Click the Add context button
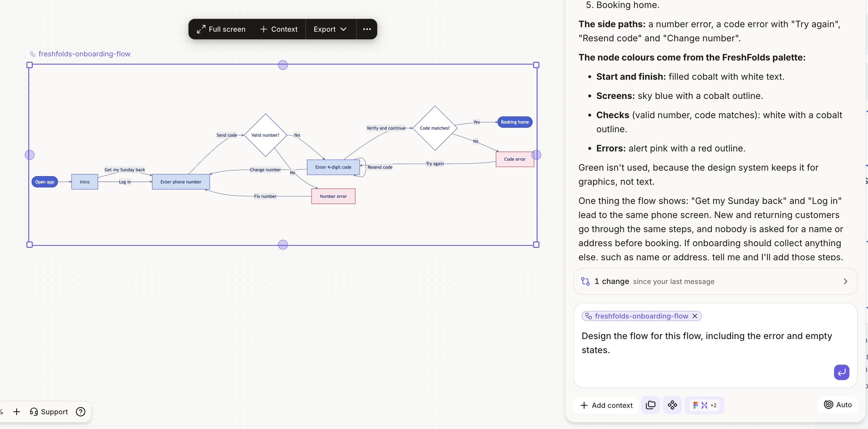This screenshot has height=429, width=868. click(606, 405)
